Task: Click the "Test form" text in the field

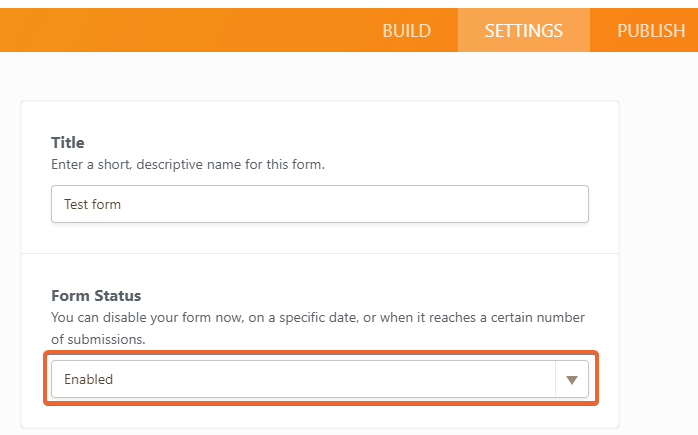Action: coord(92,204)
